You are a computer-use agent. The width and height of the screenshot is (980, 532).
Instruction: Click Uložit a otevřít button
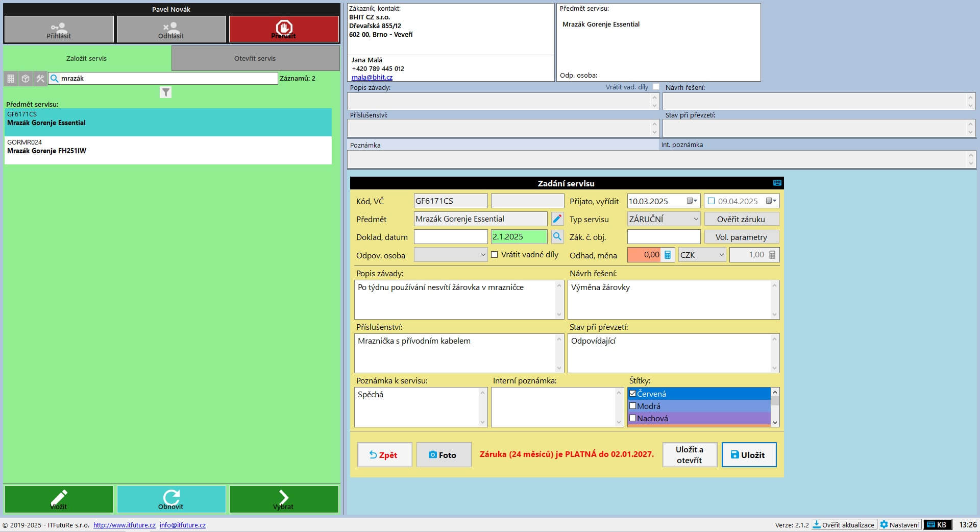[x=690, y=454]
